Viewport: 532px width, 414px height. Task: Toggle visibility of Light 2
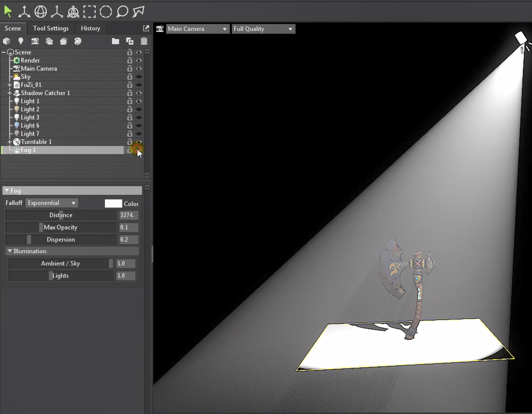tap(139, 109)
